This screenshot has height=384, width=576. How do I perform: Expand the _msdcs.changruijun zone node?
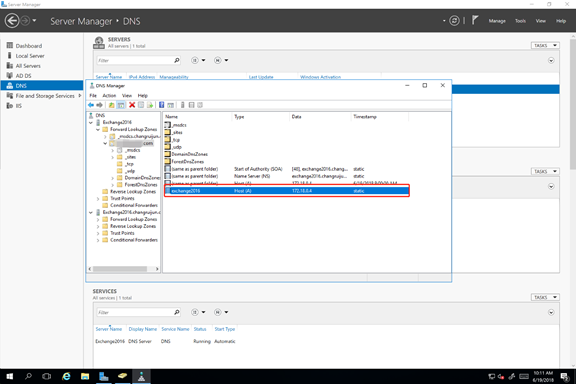[105, 136]
